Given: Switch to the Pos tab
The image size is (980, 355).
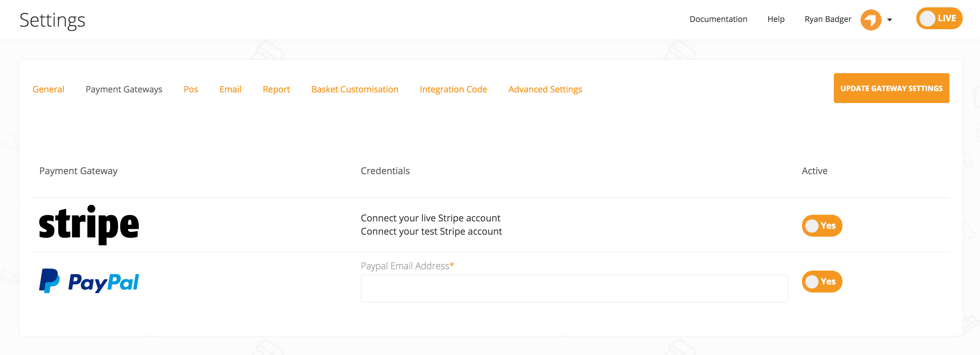Looking at the screenshot, I should pos(191,89).
